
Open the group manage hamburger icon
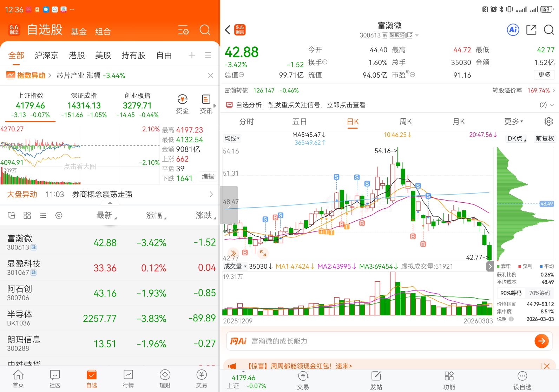(x=208, y=55)
